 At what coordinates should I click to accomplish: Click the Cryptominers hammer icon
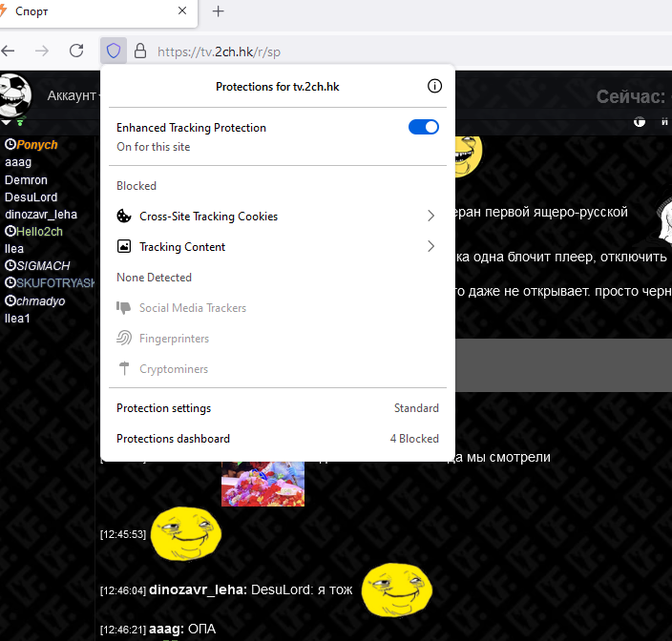(x=124, y=368)
